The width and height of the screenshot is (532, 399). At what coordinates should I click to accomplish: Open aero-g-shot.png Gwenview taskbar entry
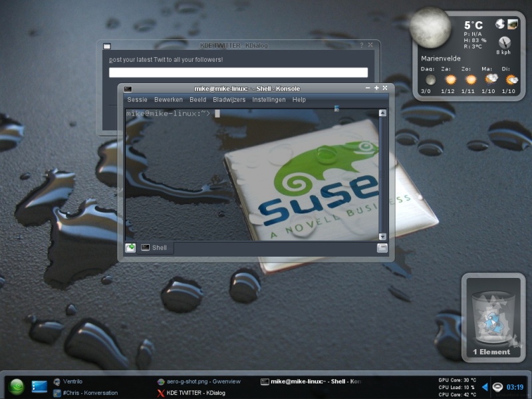199,382
